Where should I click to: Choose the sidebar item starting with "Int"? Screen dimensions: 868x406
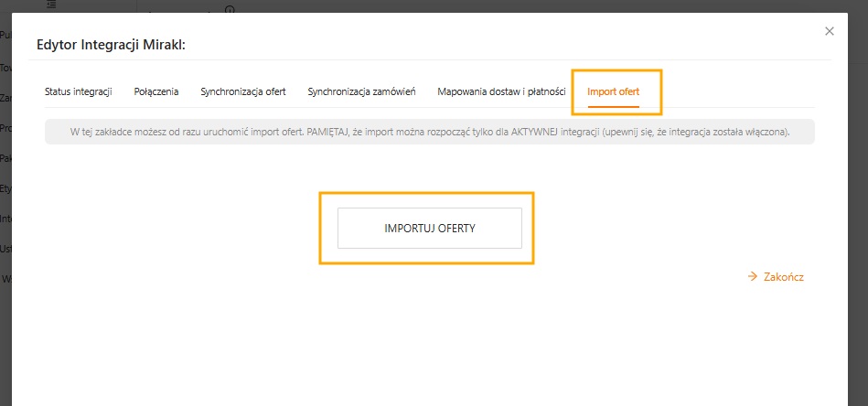[5, 219]
